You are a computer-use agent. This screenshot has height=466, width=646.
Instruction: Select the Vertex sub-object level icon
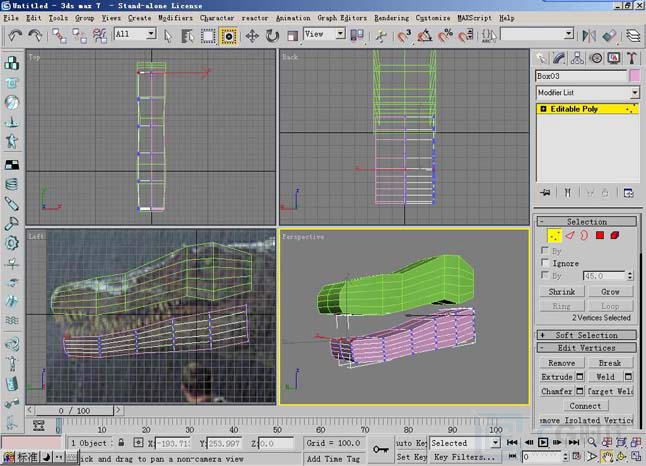pyautogui.click(x=554, y=236)
